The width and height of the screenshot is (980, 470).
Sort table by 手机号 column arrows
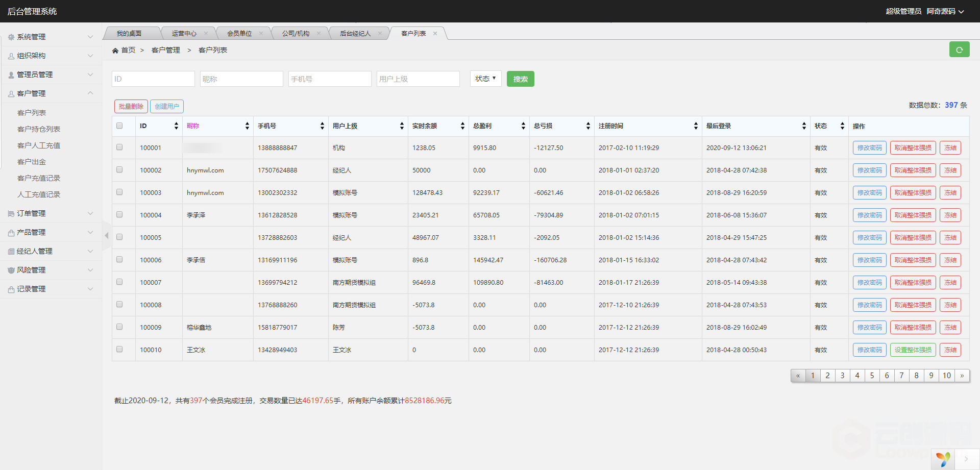coord(322,126)
